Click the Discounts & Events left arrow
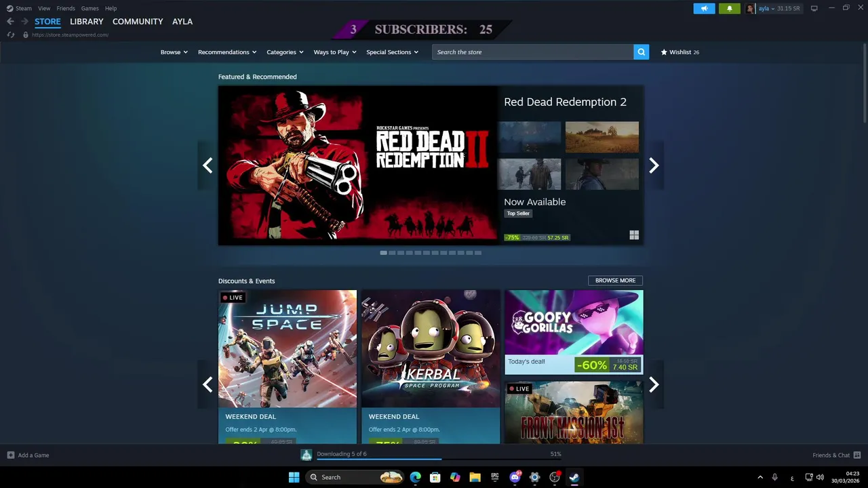Screen dimensions: 868x488 [208, 384]
